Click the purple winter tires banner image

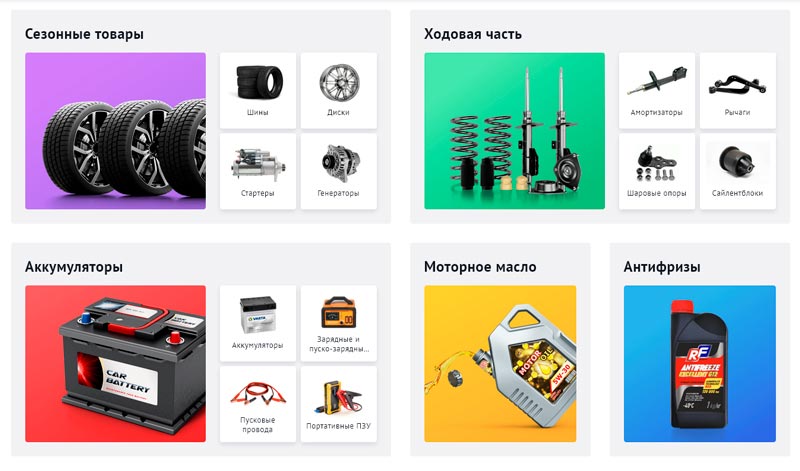[115, 131]
